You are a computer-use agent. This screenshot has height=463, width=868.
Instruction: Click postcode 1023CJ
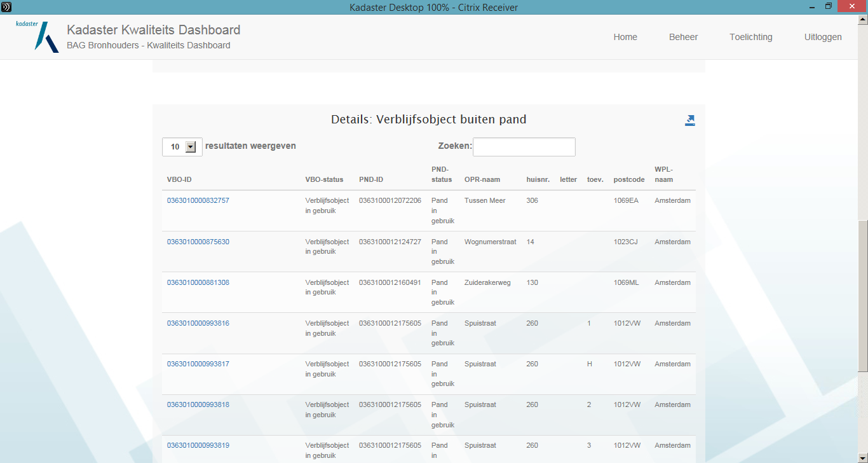626,242
